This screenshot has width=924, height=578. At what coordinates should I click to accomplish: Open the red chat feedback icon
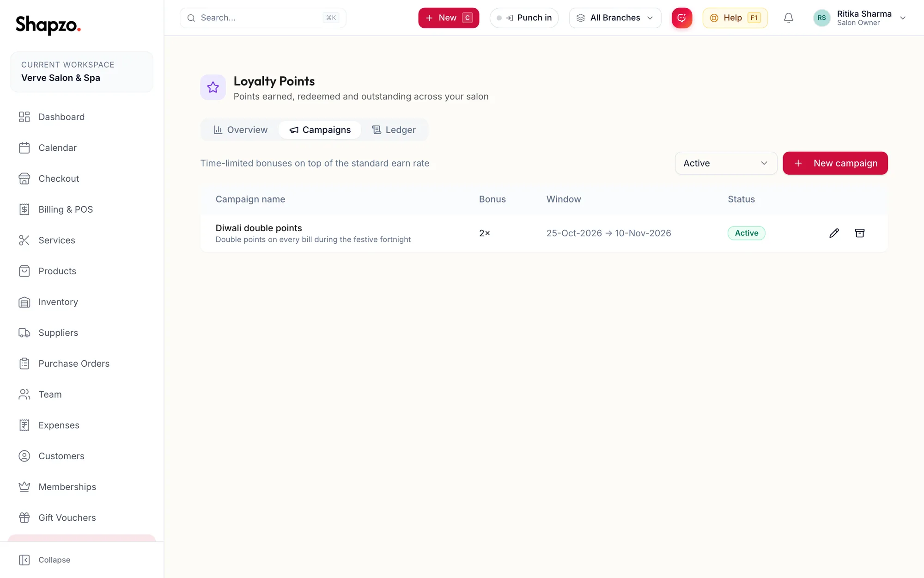[682, 18]
